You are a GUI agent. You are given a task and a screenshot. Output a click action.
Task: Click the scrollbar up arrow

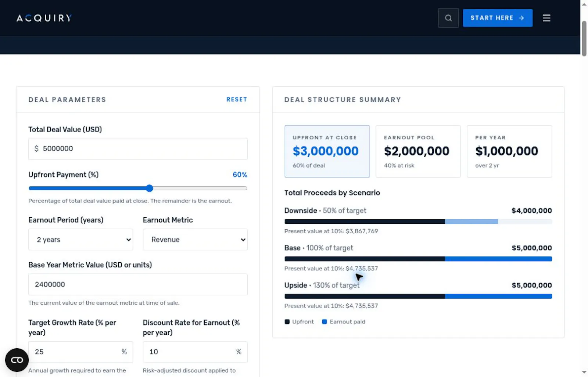point(584,4)
